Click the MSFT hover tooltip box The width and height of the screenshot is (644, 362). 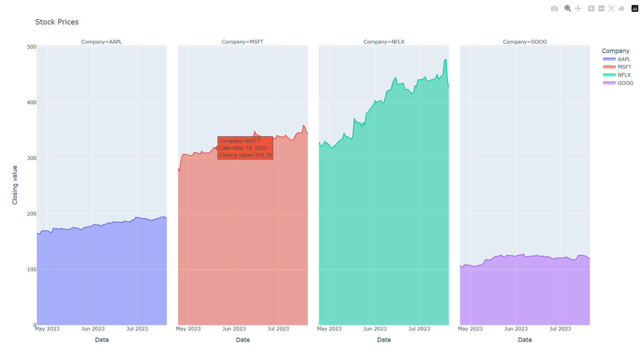[245, 148]
